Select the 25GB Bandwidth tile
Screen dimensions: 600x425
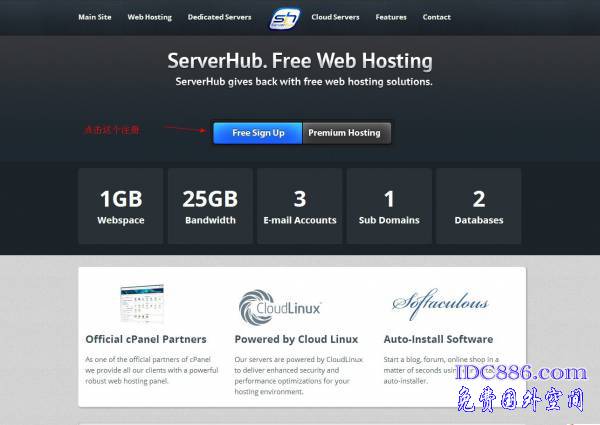click(x=210, y=206)
